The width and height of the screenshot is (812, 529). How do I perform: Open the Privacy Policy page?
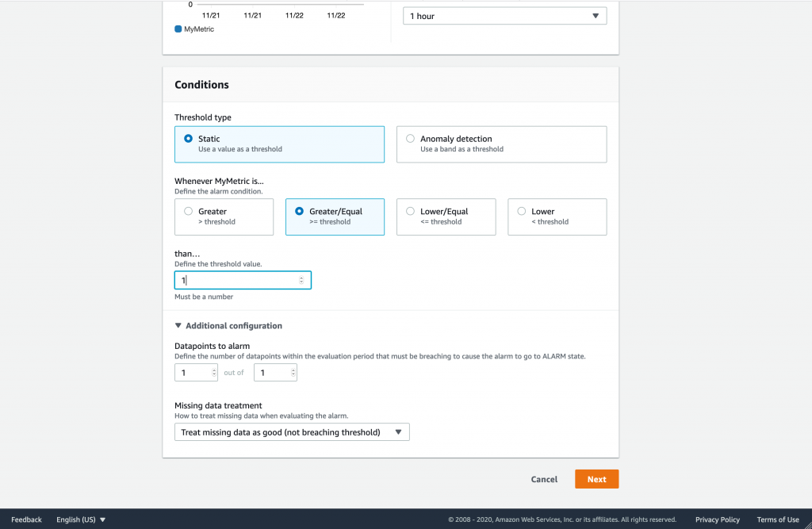(717, 519)
